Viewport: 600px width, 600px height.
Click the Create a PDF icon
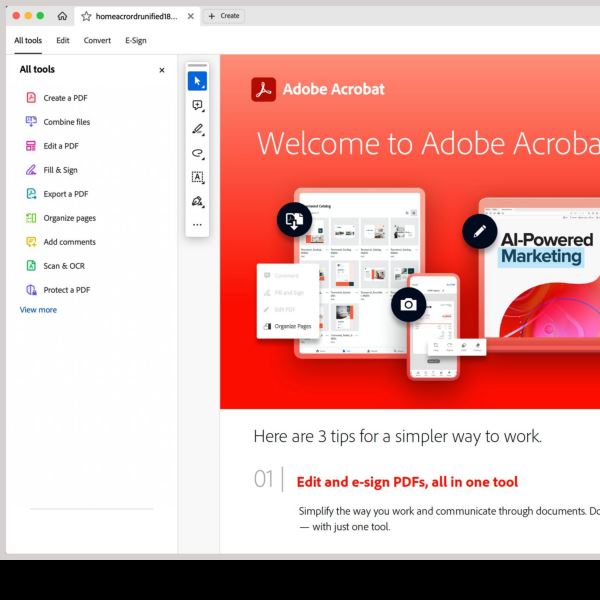click(x=31, y=98)
